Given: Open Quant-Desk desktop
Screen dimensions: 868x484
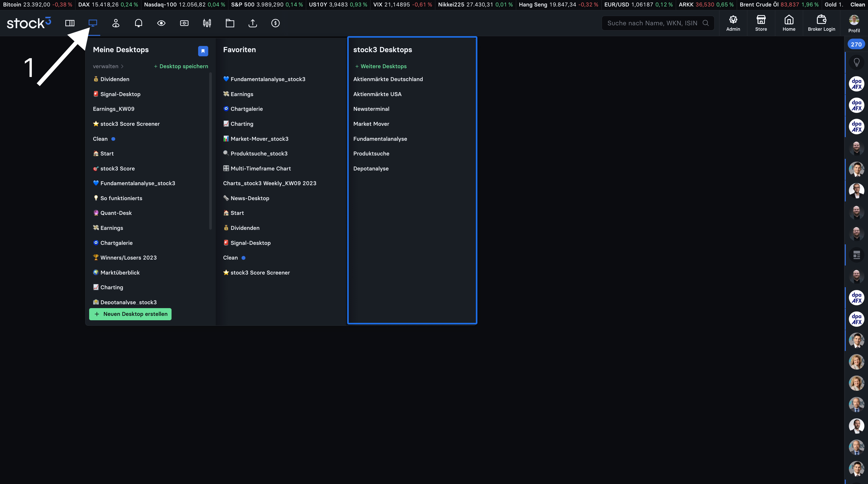Looking at the screenshot, I should pyautogui.click(x=113, y=213).
